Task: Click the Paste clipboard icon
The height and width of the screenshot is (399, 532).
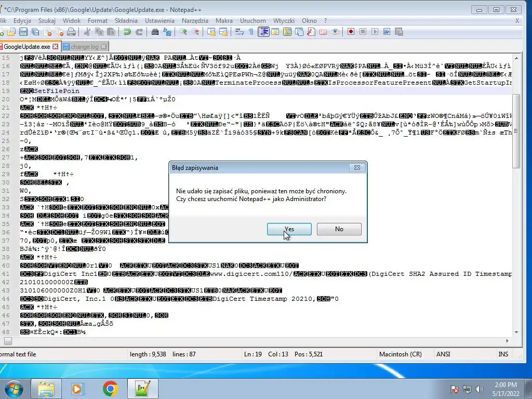Action: (111, 32)
